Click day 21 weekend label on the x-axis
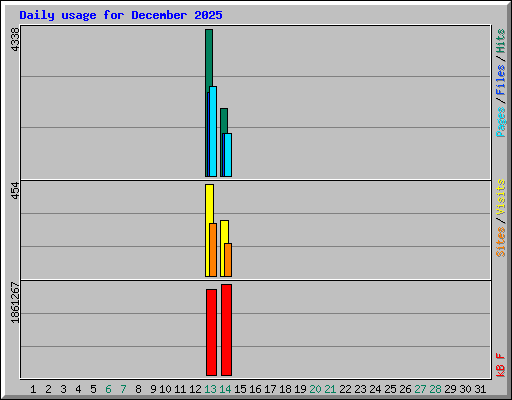Screen dimensions: 512x400 tap(330, 389)
